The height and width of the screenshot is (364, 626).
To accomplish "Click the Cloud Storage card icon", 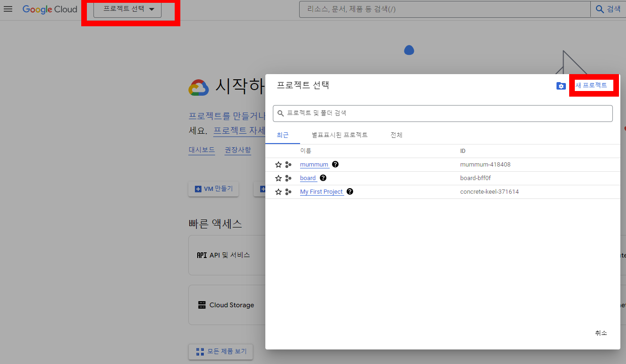I will (202, 305).
